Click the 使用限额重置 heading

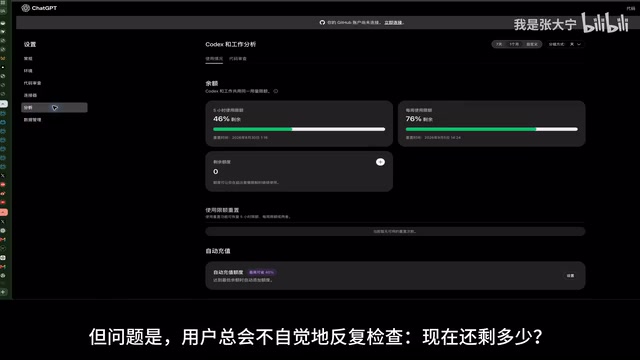[222, 210]
